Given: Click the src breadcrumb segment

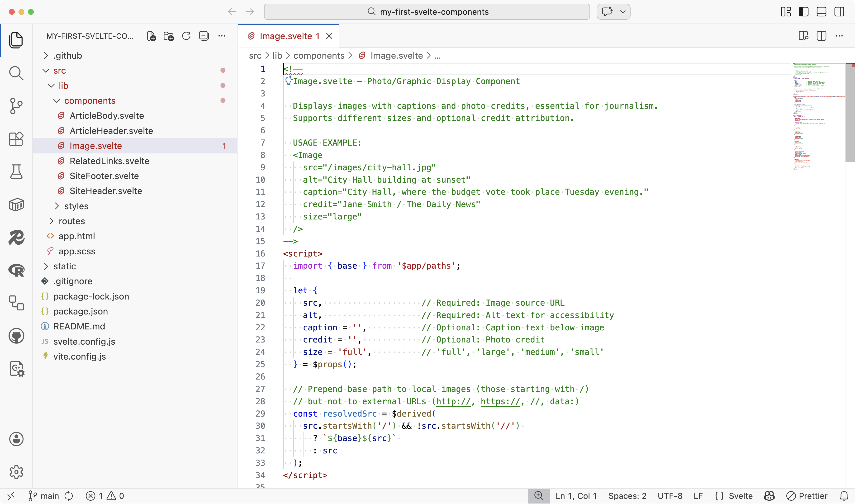Looking at the screenshot, I should (255, 56).
